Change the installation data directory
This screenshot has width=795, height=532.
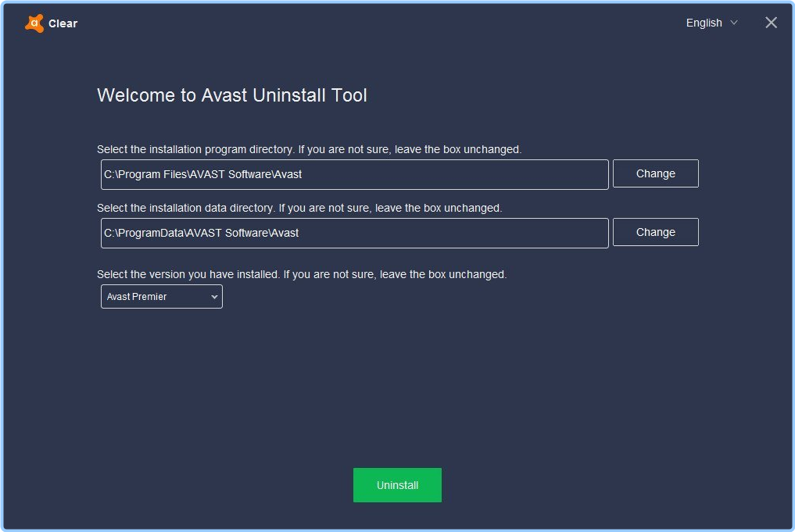(x=655, y=232)
